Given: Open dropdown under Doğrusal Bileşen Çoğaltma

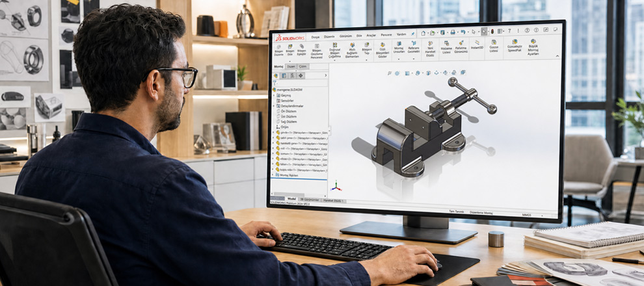Looking at the screenshot, I should coord(335,61).
